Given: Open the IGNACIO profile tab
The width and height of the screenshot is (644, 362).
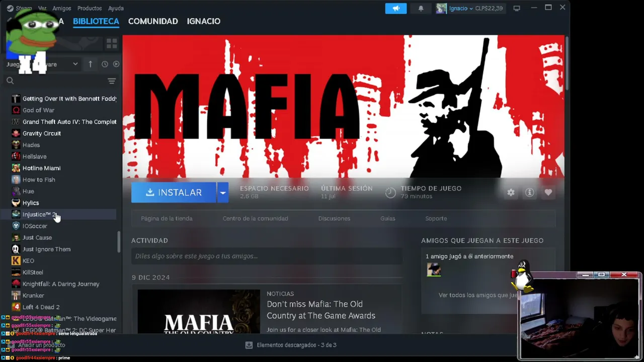Looking at the screenshot, I should (x=204, y=21).
